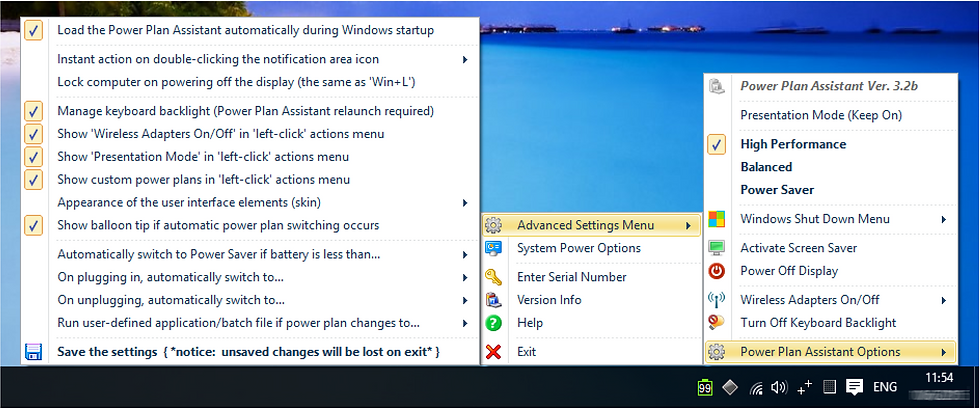The height and width of the screenshot is (409, 980).
Task: Disable balloon tip on automatic switching
Action: tap(34, 225)
